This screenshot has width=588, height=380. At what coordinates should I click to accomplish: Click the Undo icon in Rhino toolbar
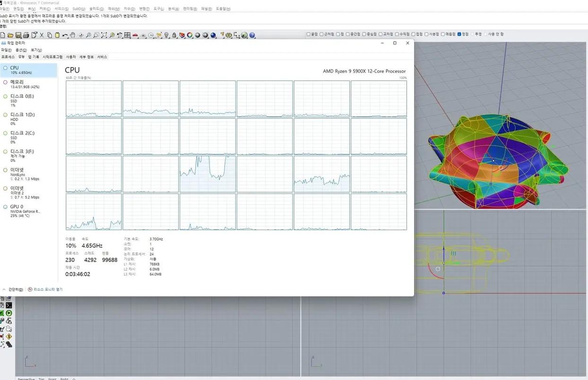(65, 35)
